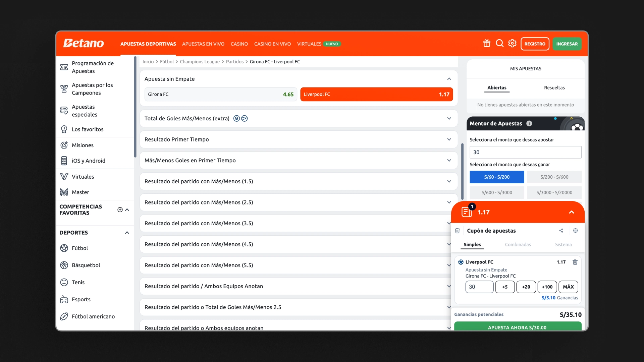644x362 pixels.
Task: Select the Girona FC 4.65 odds
Action: click(221, 94)
